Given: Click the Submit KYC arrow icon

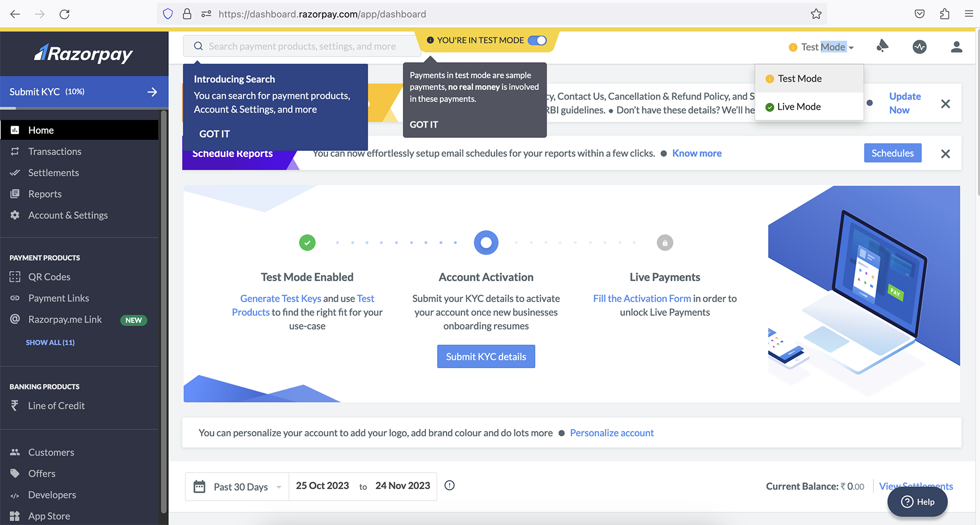Looking at the screenshot, I should pyautogui.click(x=152, y=92).
